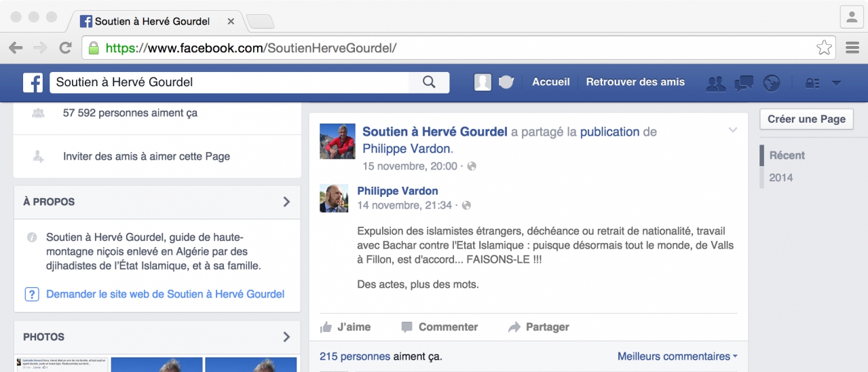Click the likes people icon

(38, 113)
